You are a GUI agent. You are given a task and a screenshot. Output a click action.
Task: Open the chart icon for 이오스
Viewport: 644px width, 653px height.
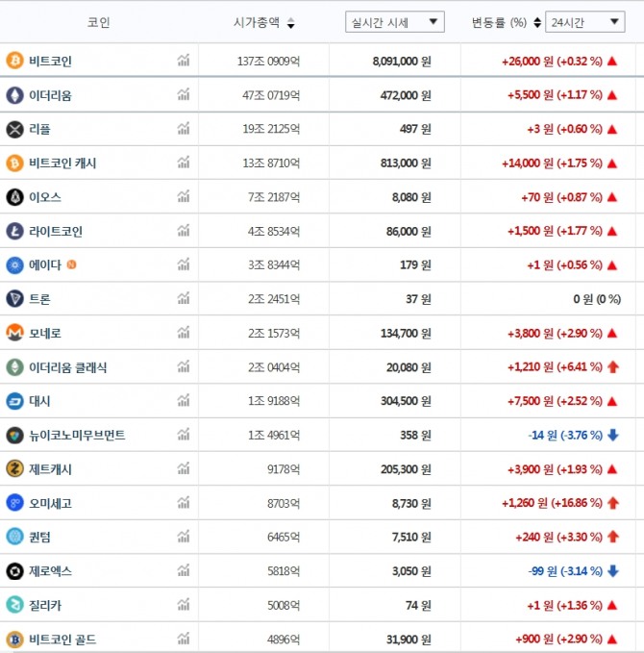click(183, 197)
